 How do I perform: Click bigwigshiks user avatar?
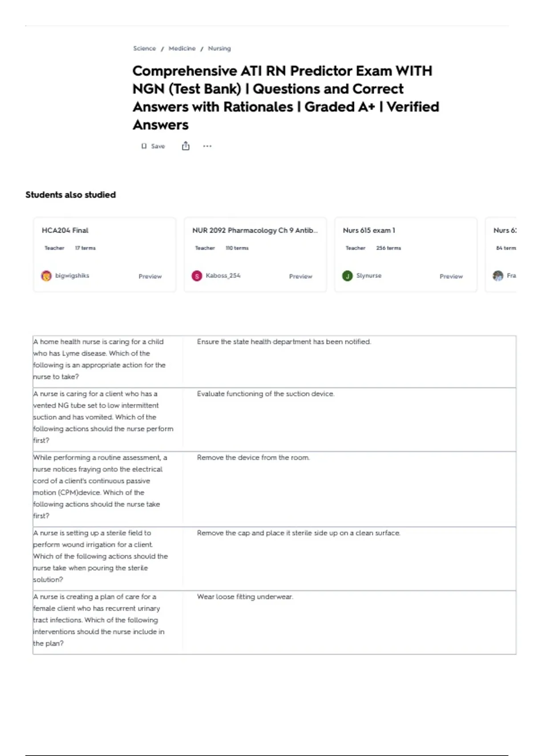click(46, 276)
